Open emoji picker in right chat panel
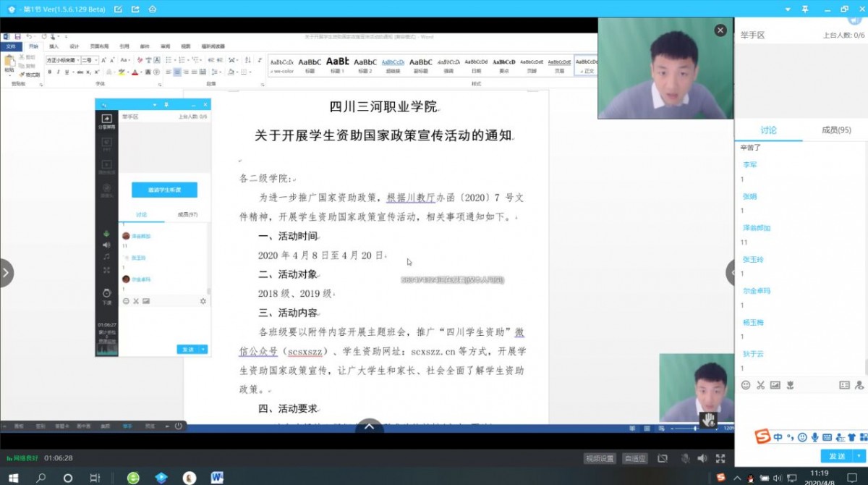868x485 pixels. tap(746, 385)
